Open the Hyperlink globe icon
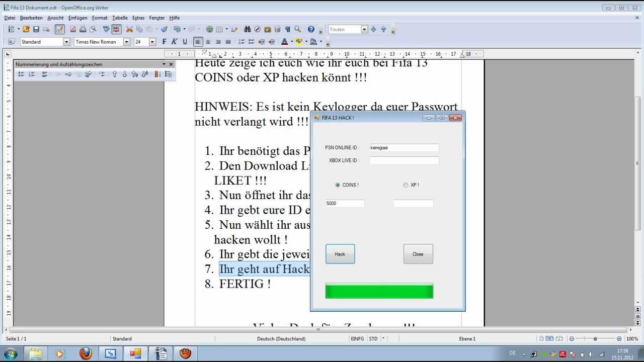 coord(210,29)
